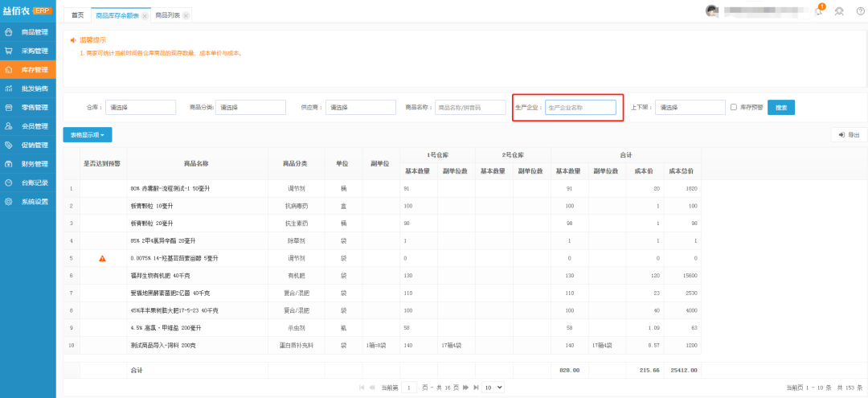Click the 批发销售 chart icon
The width and height of the screenshot is (868, 398).
[9, 88]
